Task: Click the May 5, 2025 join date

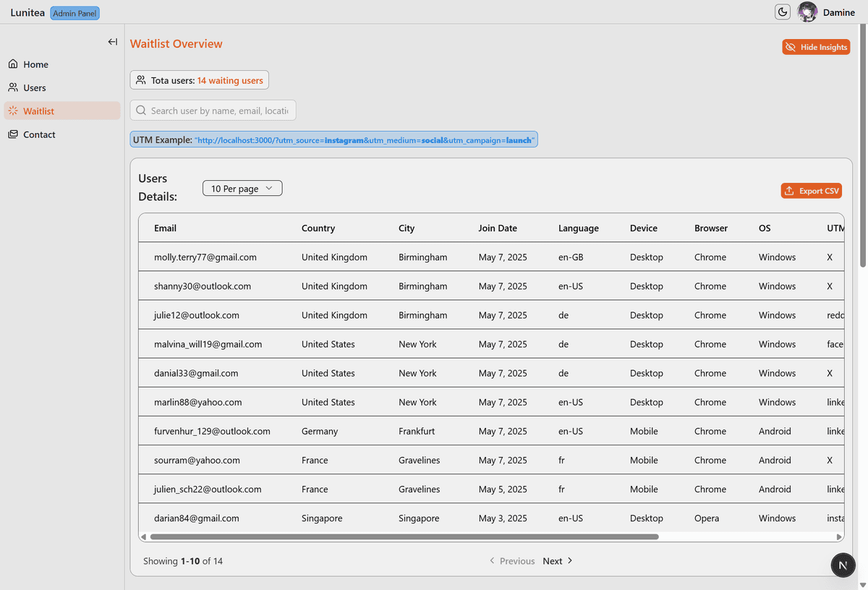Action: click(x=503, y=489)
